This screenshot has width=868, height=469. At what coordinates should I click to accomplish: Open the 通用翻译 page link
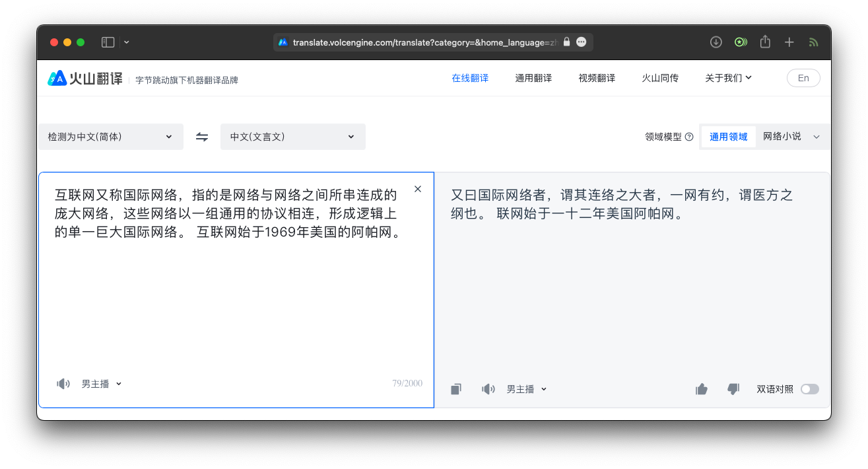click(x=533, y=77)
